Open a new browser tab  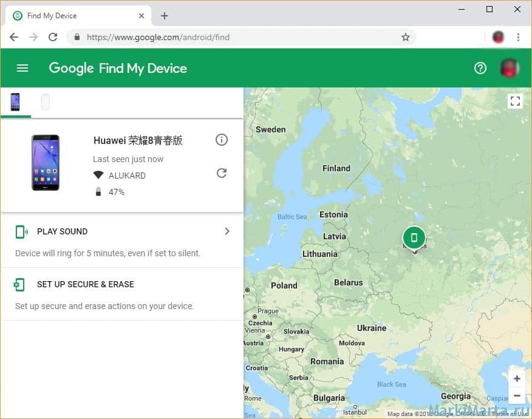[165, 16]
